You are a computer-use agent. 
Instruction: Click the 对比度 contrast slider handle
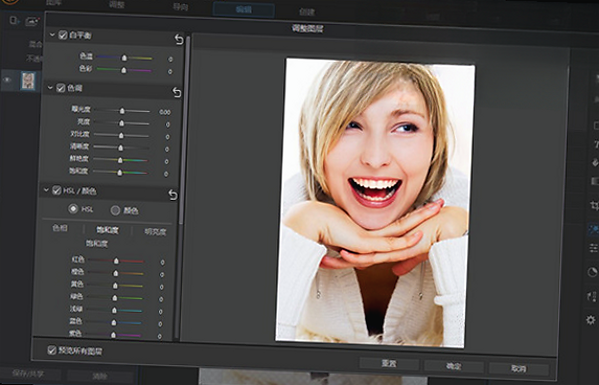(x=121, y=135)
